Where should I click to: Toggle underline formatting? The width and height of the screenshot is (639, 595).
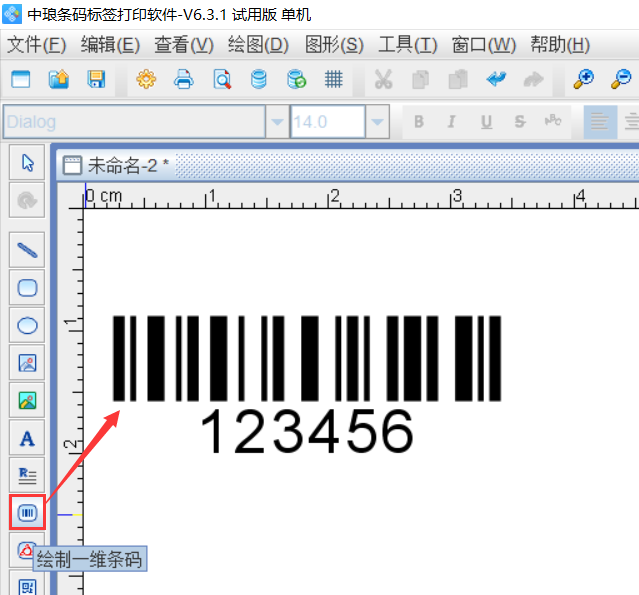pyautogui.click(x=486, y=121)
